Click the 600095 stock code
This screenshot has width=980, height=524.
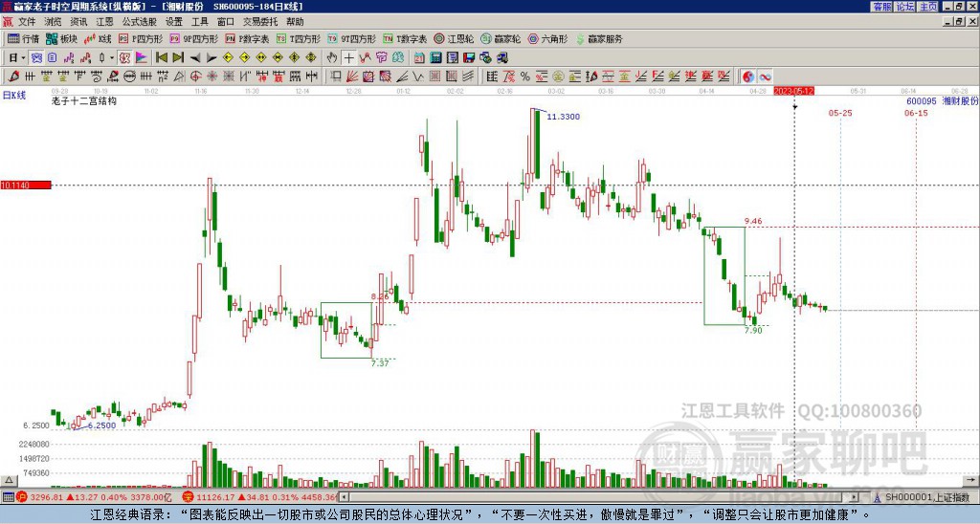tap(922, 101)
